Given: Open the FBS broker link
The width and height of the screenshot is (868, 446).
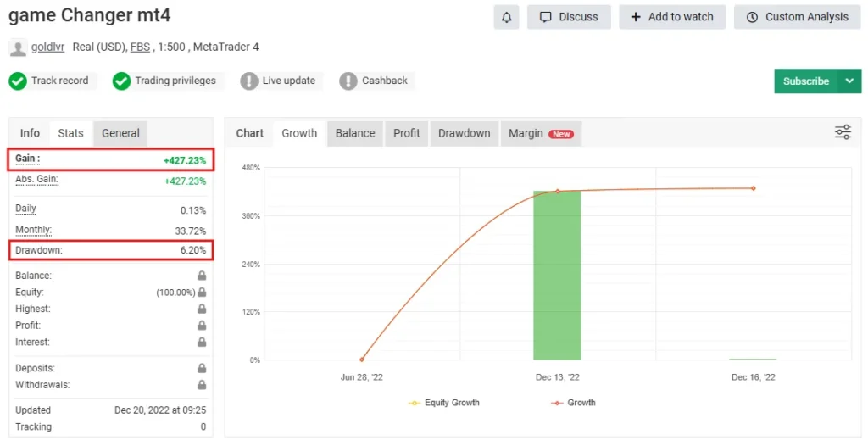Looking at the screenshot, I should 140,47.
